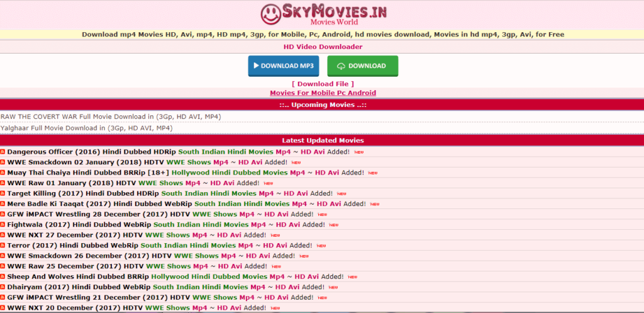
Task: Click the RSS icon beside WWE NXT 27 December
Action: point(3,235)
